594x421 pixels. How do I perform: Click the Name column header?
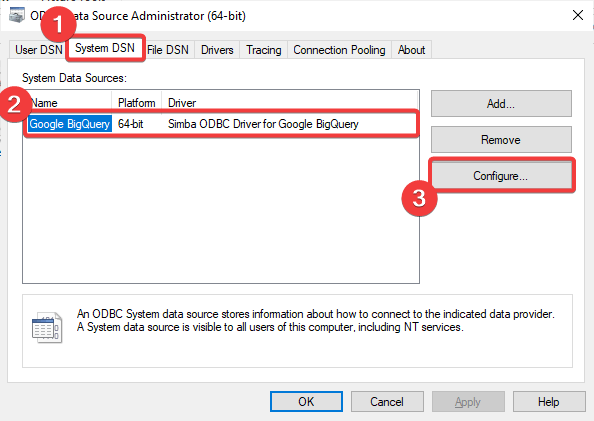click(68, 103)
